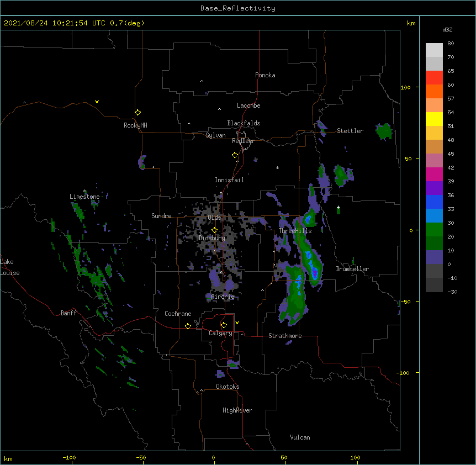Click the white asterisk marker east of Innisfail
This screenshot has width=476, height=465.
(x=277, y=167)
